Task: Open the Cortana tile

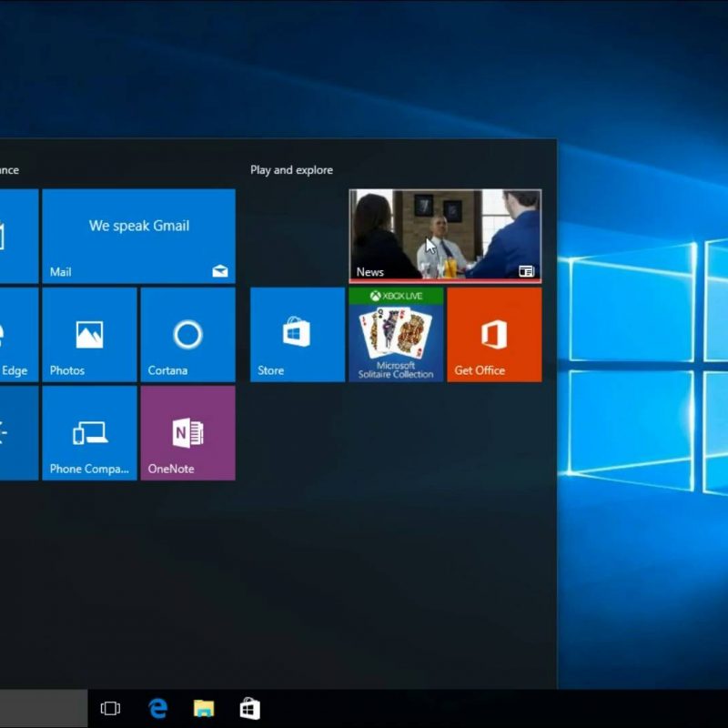Action: click(x=187, y=334)
